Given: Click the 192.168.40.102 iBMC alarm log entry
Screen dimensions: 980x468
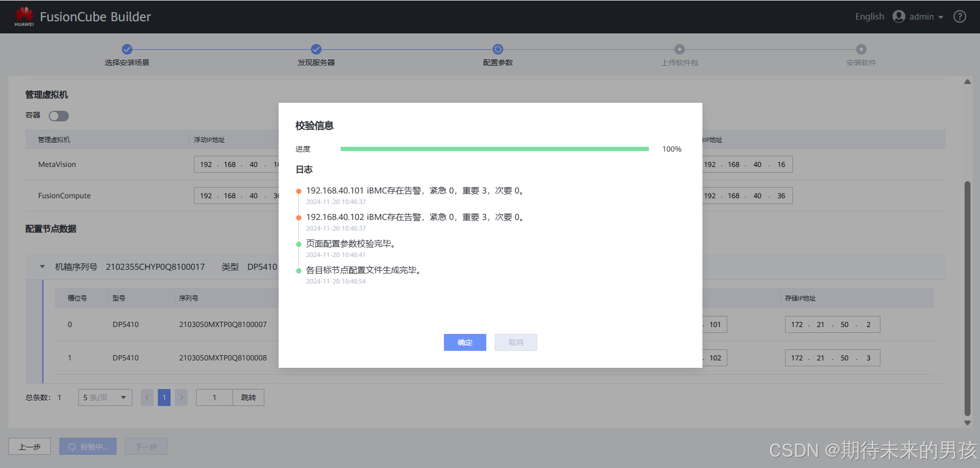Looking at the screenshot, I should [x=416, y=217].
